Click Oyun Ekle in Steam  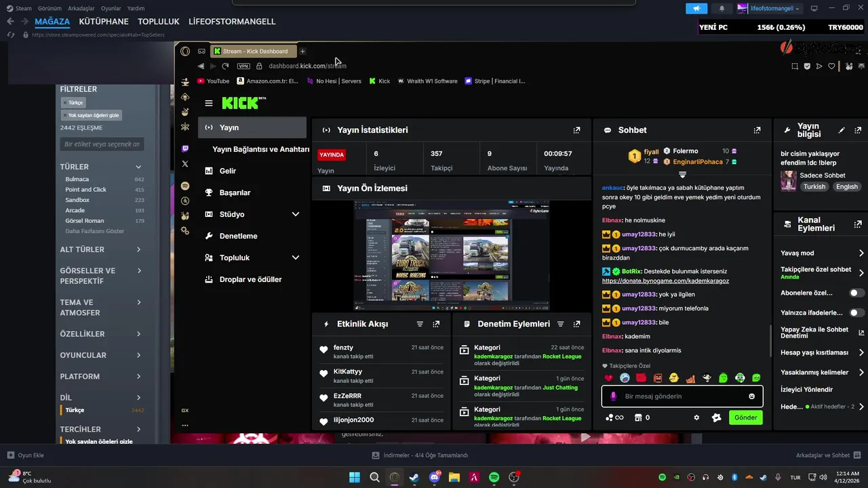pos(25,455)
